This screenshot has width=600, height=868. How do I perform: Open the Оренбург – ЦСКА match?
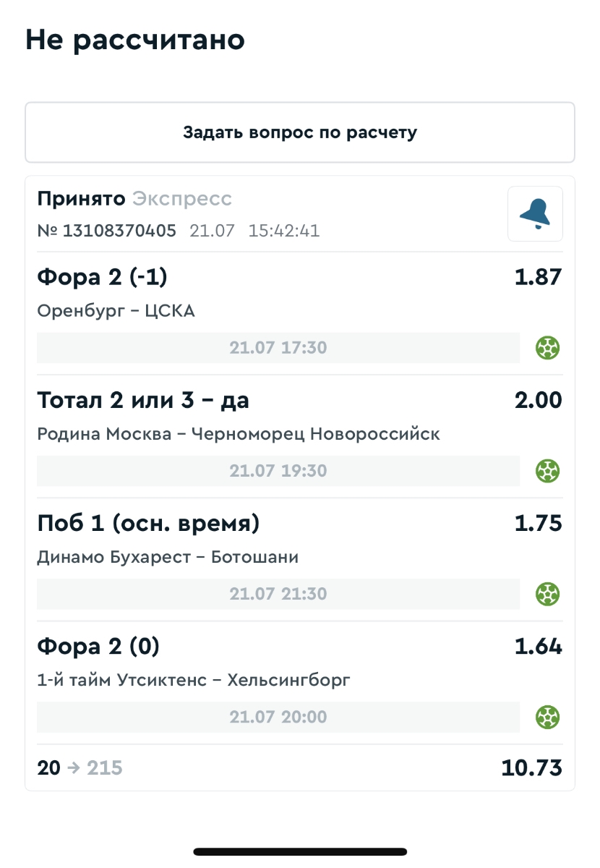[x=116, y=311]
